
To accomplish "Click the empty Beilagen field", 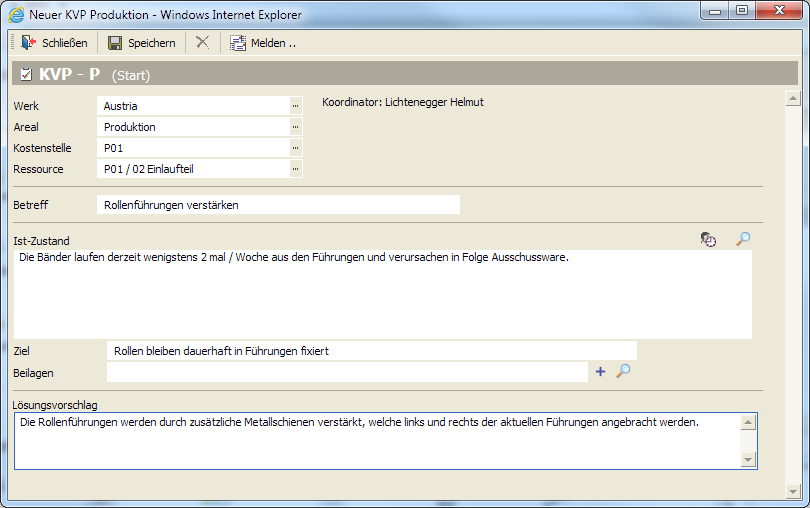I will [x=346, y=372].
